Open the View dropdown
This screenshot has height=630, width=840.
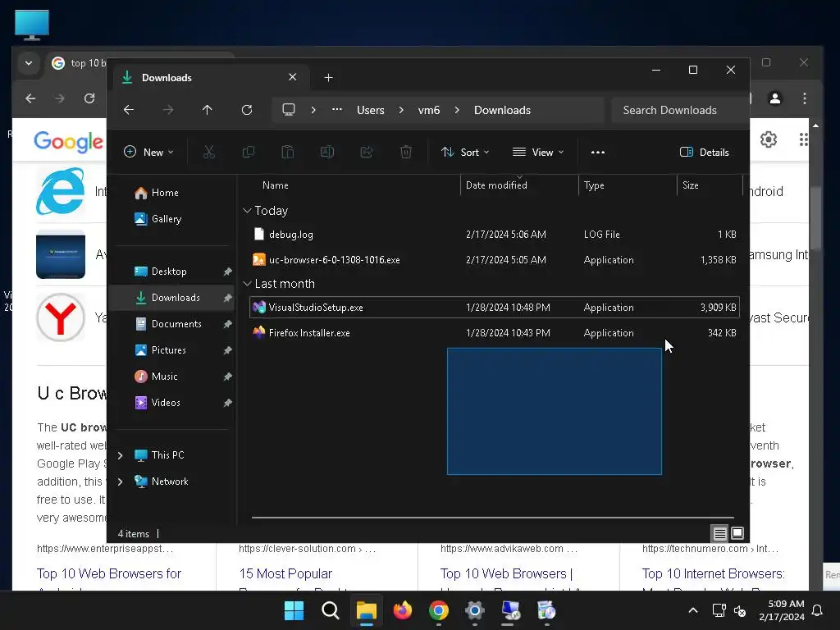(538, 152)
